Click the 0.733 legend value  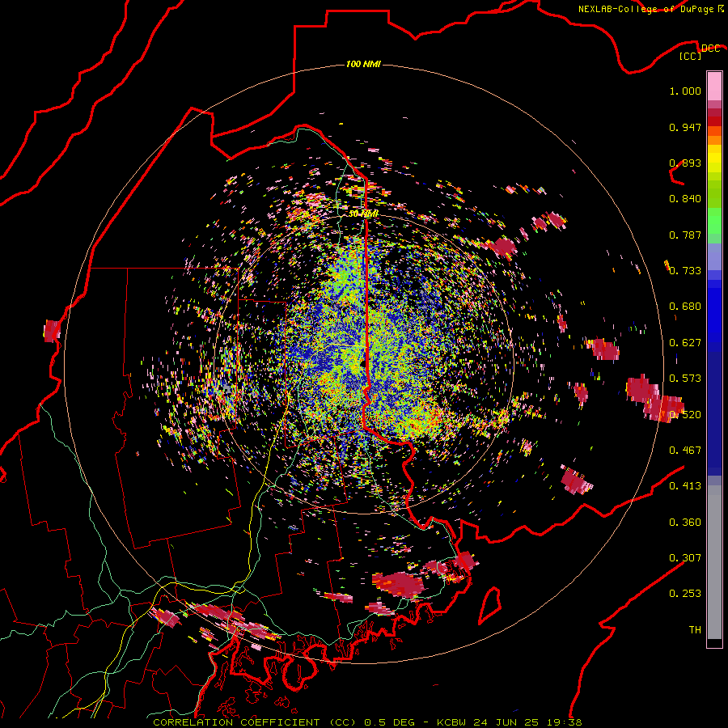(x=685, y=271)
